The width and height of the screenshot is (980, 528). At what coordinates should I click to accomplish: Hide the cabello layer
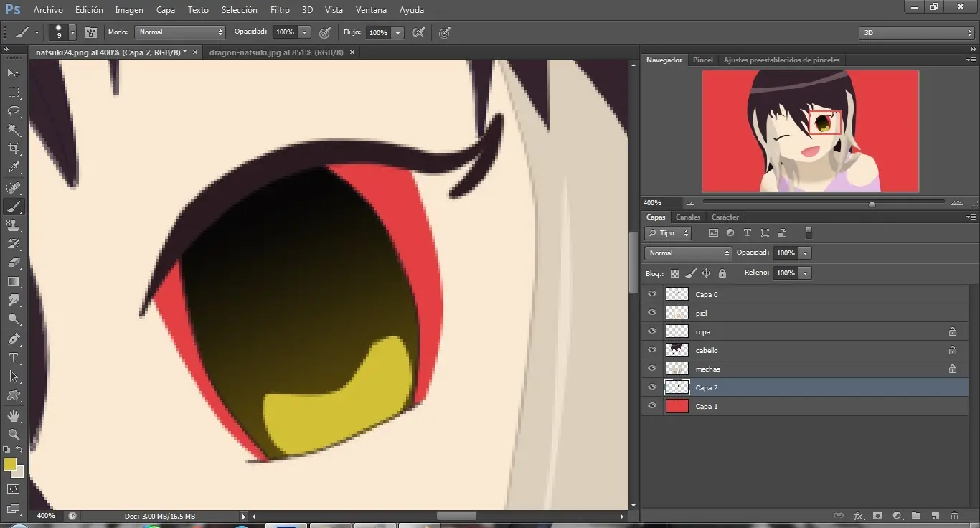click(652, 350)
